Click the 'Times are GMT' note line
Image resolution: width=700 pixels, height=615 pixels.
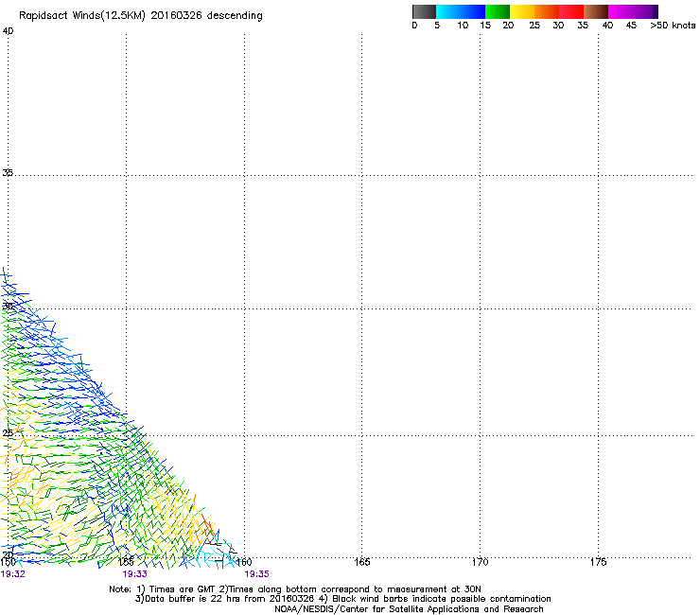pyautogui.click(x=295, y=589)
